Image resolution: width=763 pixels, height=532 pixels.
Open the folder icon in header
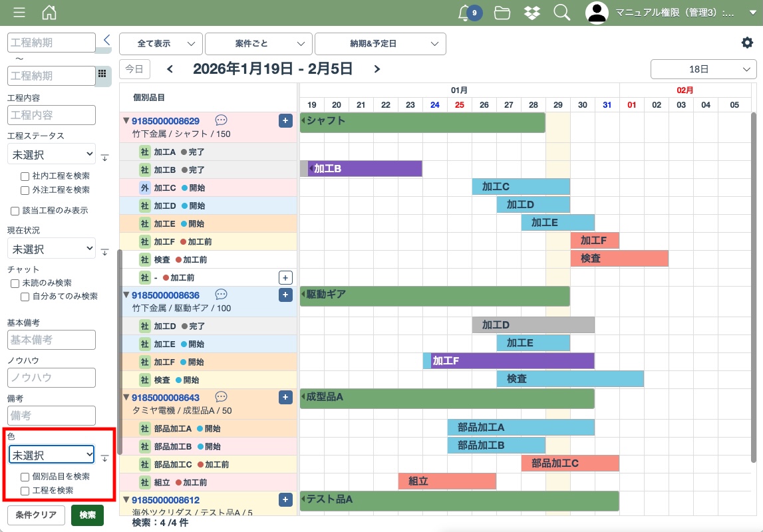pyautogui.click(x=502, y=13)
